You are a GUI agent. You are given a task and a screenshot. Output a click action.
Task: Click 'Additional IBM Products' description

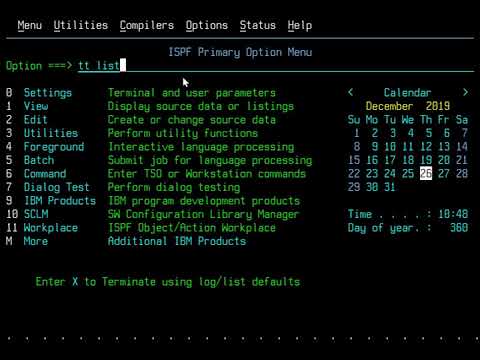pyautogui.click(x=177, y=241)
